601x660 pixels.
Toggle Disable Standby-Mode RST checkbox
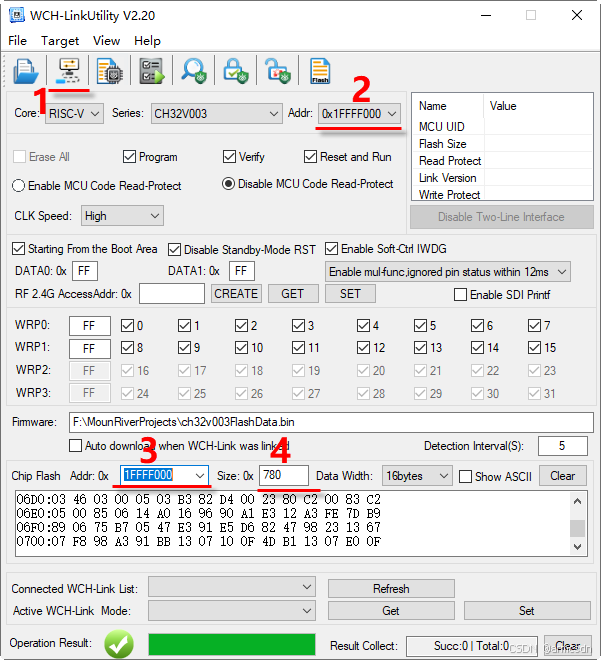[x=174, y=250]
